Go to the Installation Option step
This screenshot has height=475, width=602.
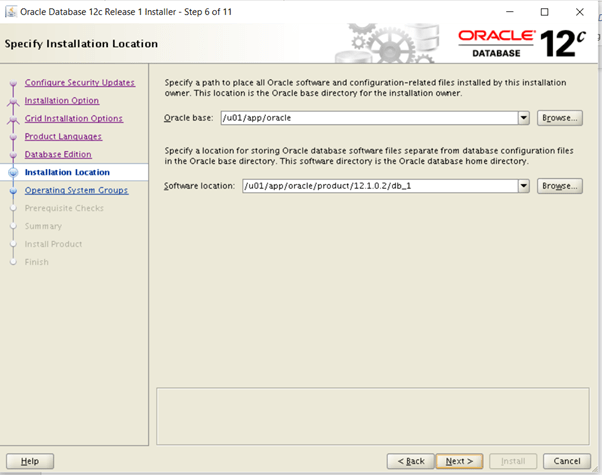[x=62, y=100]
